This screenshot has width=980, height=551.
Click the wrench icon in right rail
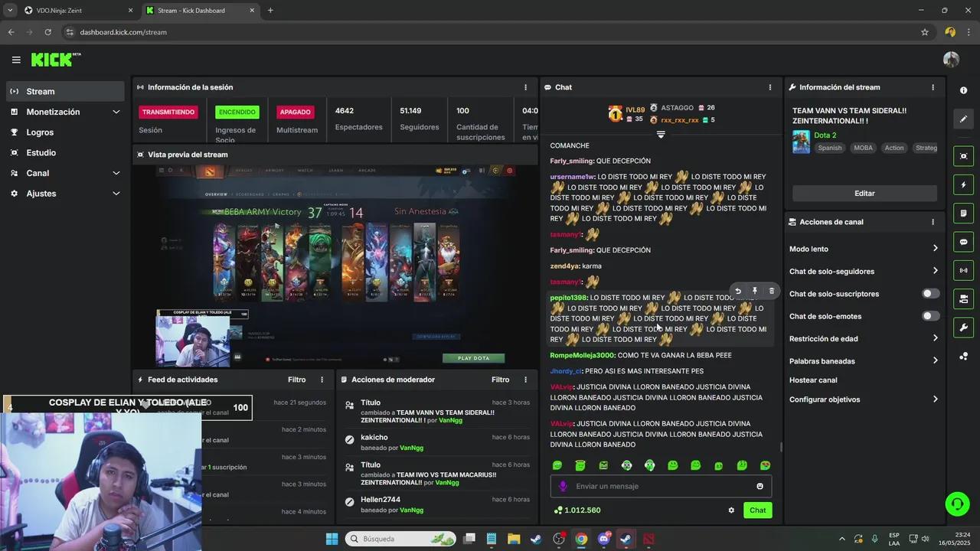click(963, 328)
